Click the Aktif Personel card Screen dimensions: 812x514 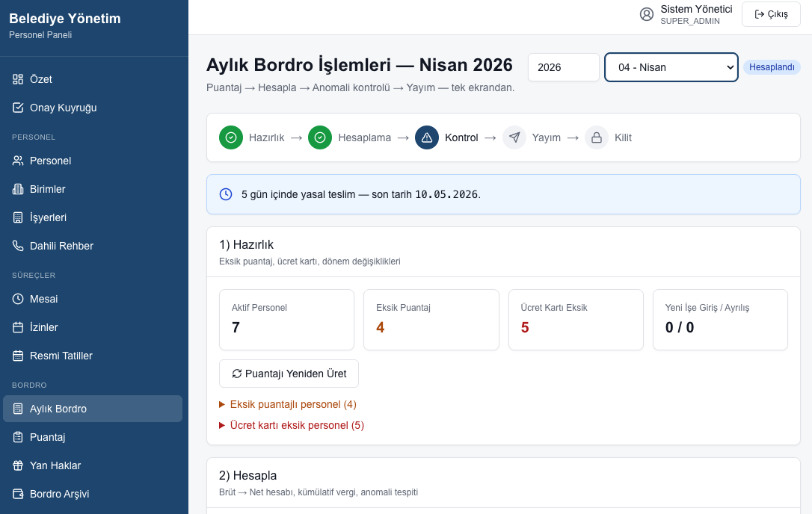[286, 319]
